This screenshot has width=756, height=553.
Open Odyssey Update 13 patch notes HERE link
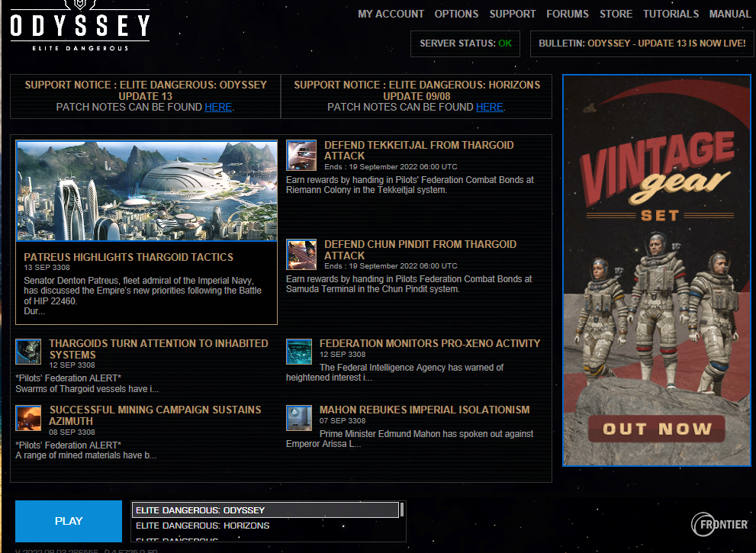(x=218, y=107)
